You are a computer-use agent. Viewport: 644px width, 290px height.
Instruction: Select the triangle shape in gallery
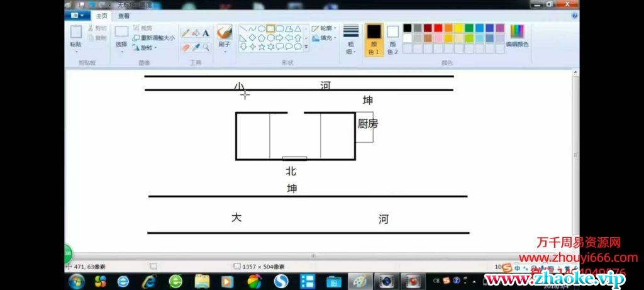click(x=297, y=28)
